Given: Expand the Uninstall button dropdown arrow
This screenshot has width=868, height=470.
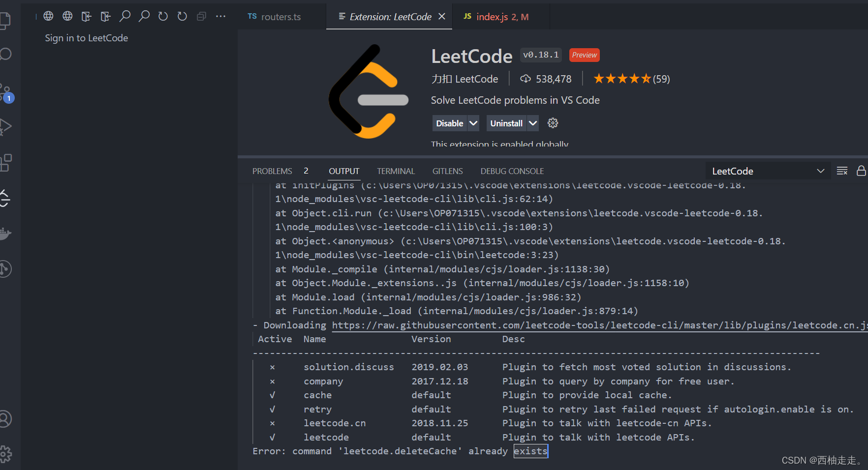Looking at the screenshot, I should 533,123.
